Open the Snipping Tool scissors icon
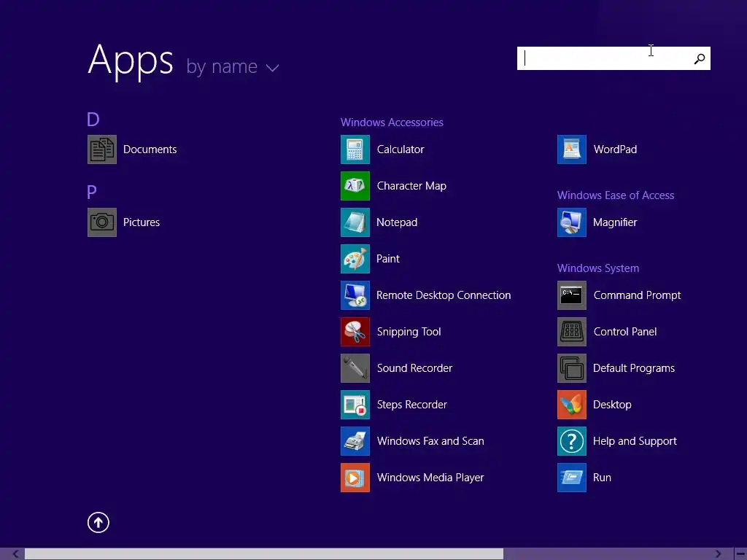The width and height of the screenshot is (747, 560). click(x=355, y=332)
